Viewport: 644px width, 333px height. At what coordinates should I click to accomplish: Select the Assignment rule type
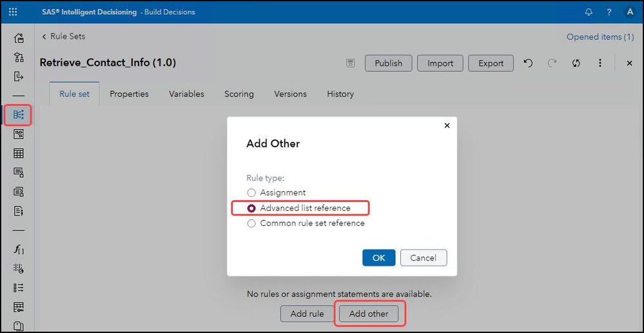coord(252,192)
